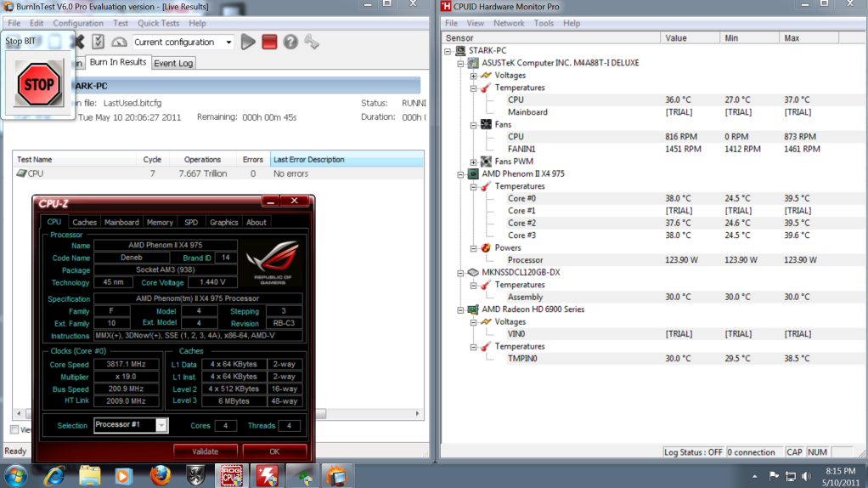Switch to the Event Log tab
This screenshot has width=868, height=488.
(x=173, y=63)
